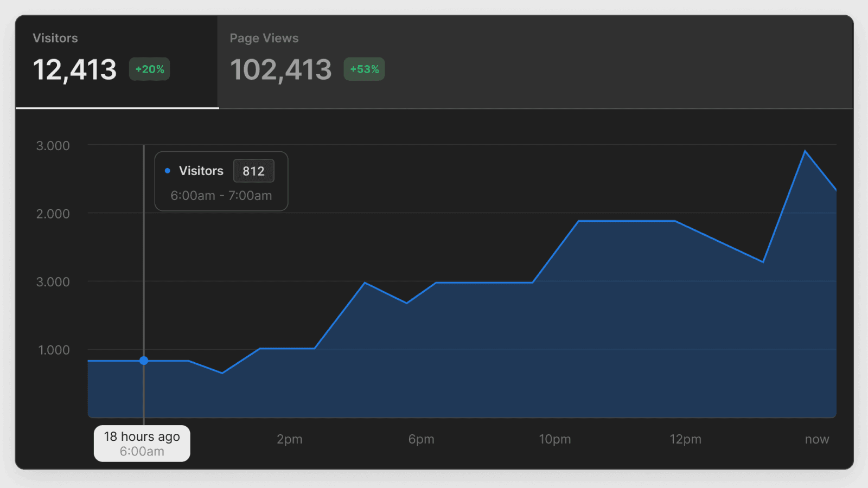Jump to the 'now' time axis label
This screenshot has height=488, width=868.
816,439
